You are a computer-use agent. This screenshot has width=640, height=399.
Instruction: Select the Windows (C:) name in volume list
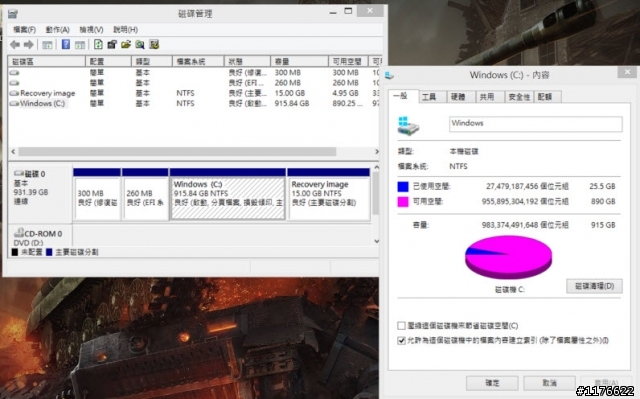[x=42, y=104]
